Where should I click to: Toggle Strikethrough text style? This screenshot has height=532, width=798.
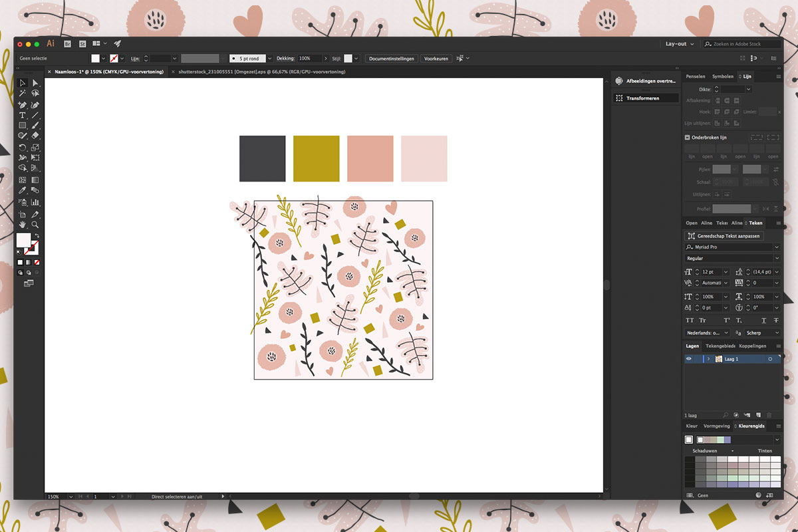776,321
